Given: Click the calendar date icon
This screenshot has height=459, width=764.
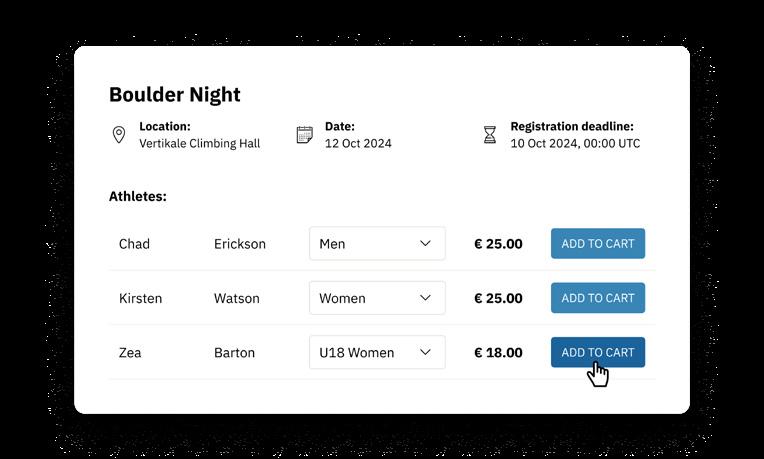Looking at the screenshot, I should pyautogui.click(x=305, y=135).
